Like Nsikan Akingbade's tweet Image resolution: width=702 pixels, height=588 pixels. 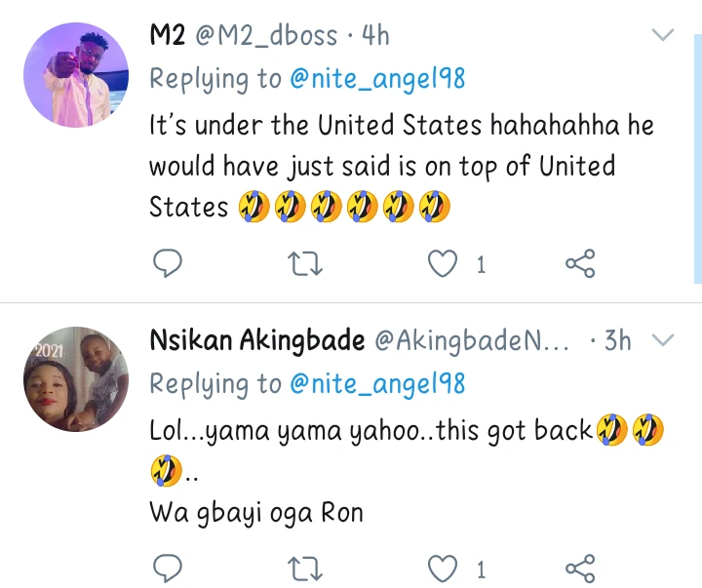445,568
